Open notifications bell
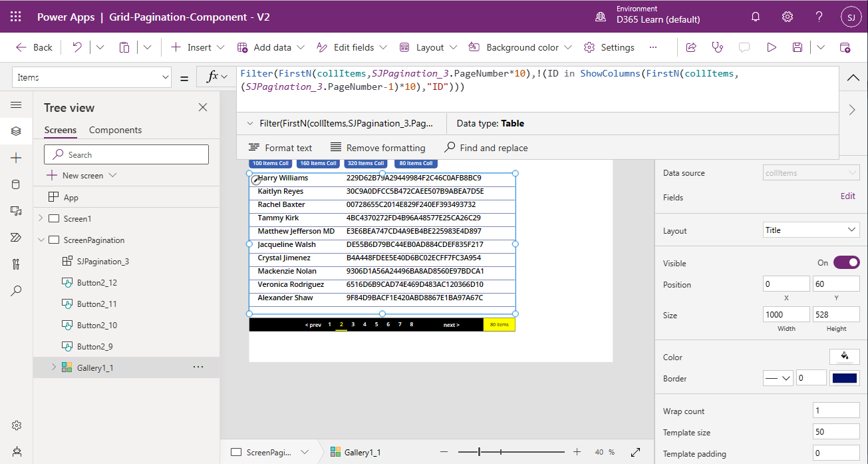Image resolution: width=868 pixels, height=464 pixels. [x=756, y=17]
